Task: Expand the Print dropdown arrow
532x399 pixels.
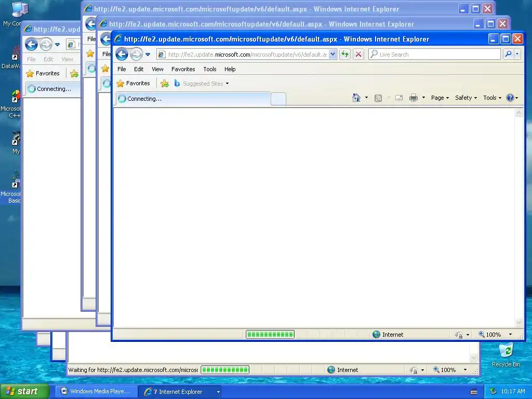Action: point(423,98)
